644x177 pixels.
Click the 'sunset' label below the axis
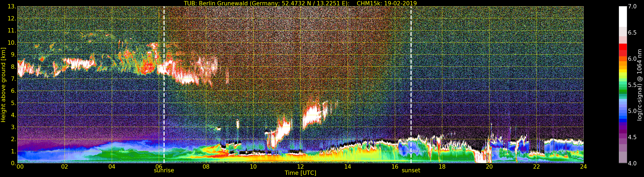(x=411, y=171)
